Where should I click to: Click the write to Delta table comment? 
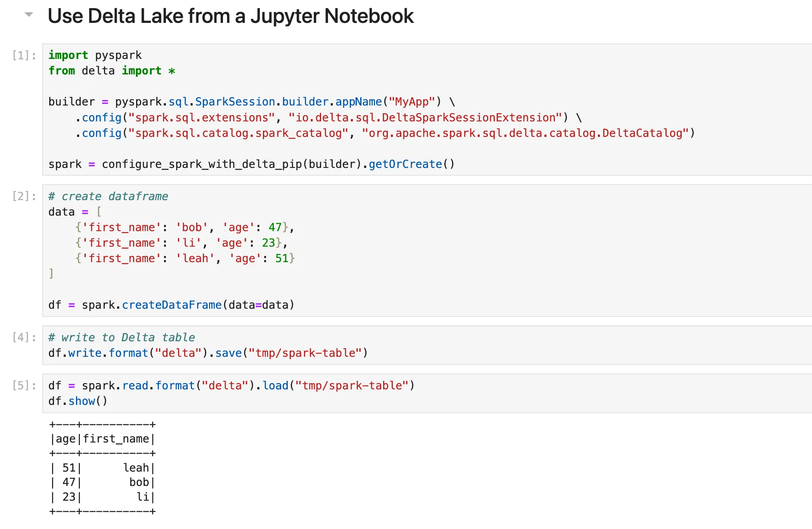pyautogui.click(x=121, y=337)
